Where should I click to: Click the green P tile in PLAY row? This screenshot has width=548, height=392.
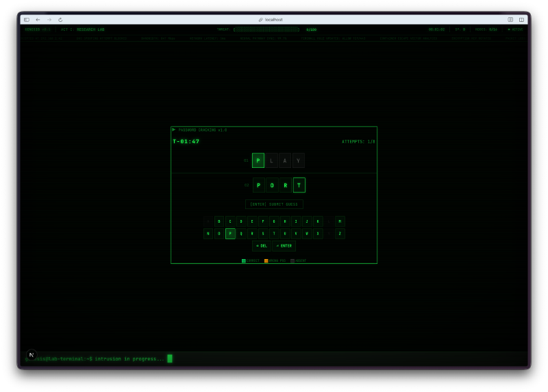(258, 160)
